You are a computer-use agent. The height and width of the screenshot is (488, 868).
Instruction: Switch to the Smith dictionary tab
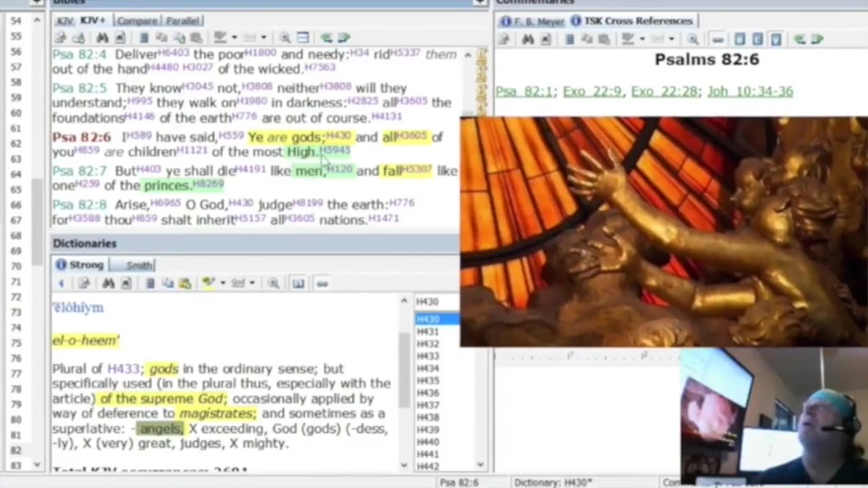click(136, 265)
